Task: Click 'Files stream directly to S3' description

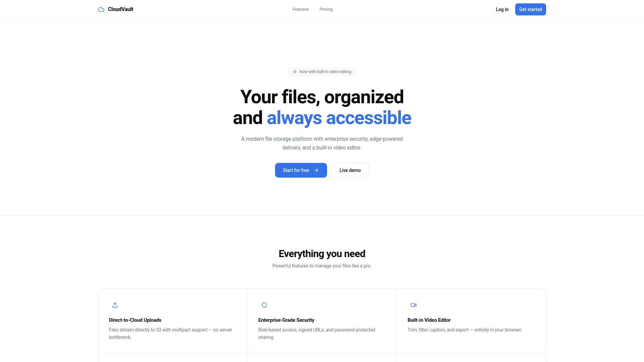Action: pos(170,334)
